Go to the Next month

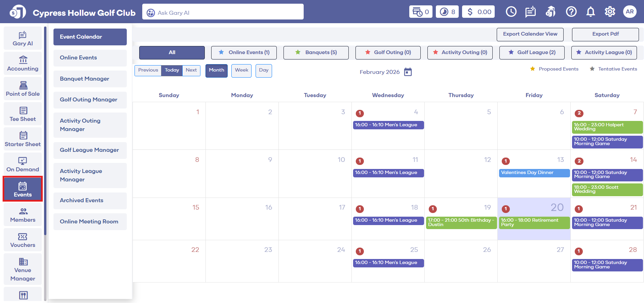click(191, 70)
